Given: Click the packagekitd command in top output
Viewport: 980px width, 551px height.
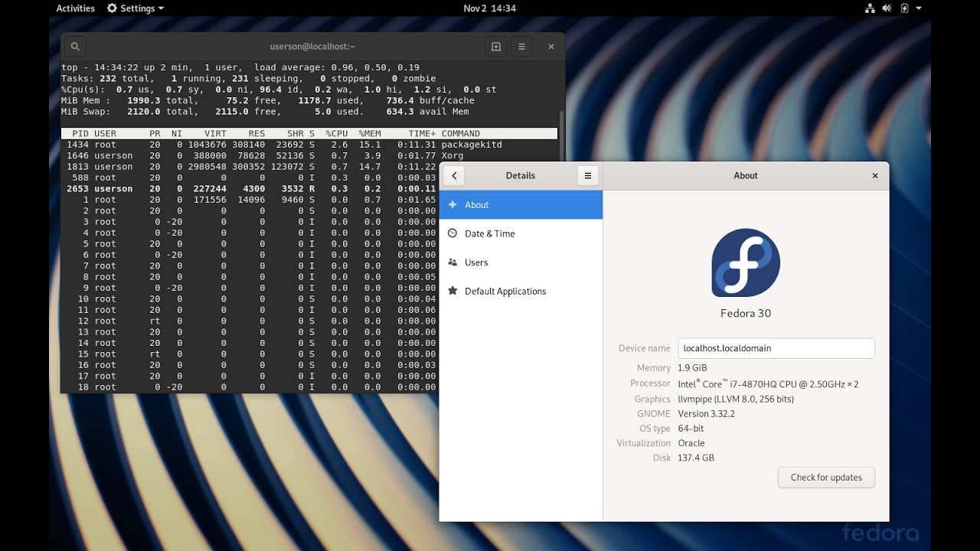Looking at the screenshot, I should tap(472, 145).
